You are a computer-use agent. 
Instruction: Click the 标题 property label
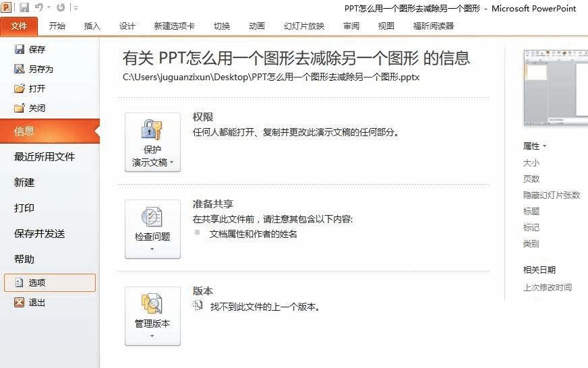coord(531,212)
